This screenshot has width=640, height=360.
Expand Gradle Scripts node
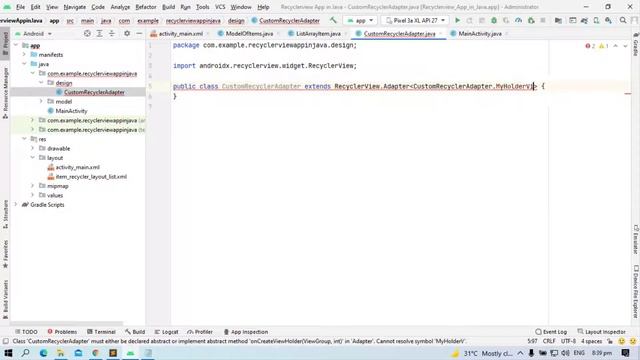(x=16, y=204)
